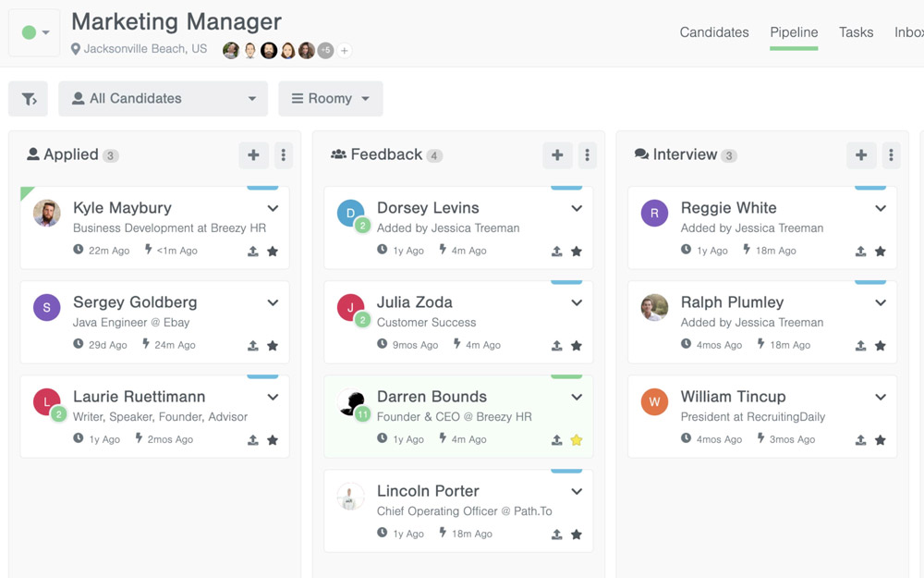Open Reggie White's candidate profile
This screenshot has width=924, height=578.
point(728,208)
